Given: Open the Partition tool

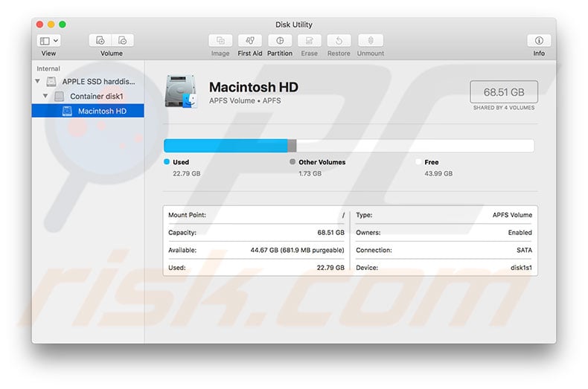Looking at the screenshot, I should coord(280,40).
